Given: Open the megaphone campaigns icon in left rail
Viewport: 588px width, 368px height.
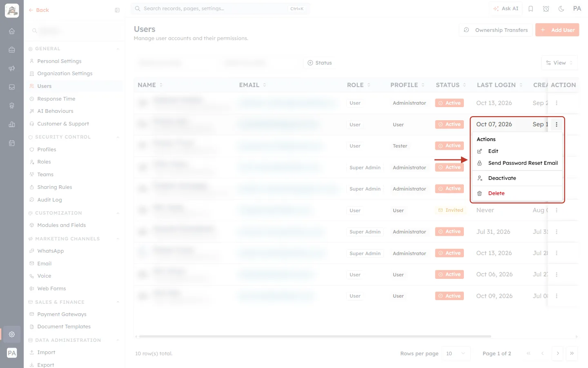Looking at the screenshot, I should tap(12, 69).
